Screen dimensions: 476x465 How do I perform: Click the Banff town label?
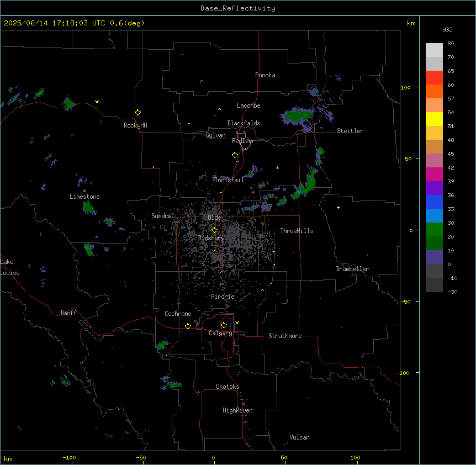(x=68, y=313)
